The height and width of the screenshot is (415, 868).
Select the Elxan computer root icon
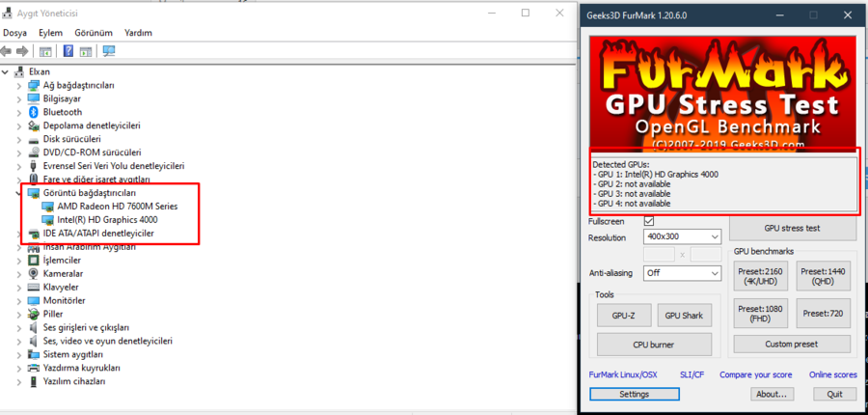(20, 71)
